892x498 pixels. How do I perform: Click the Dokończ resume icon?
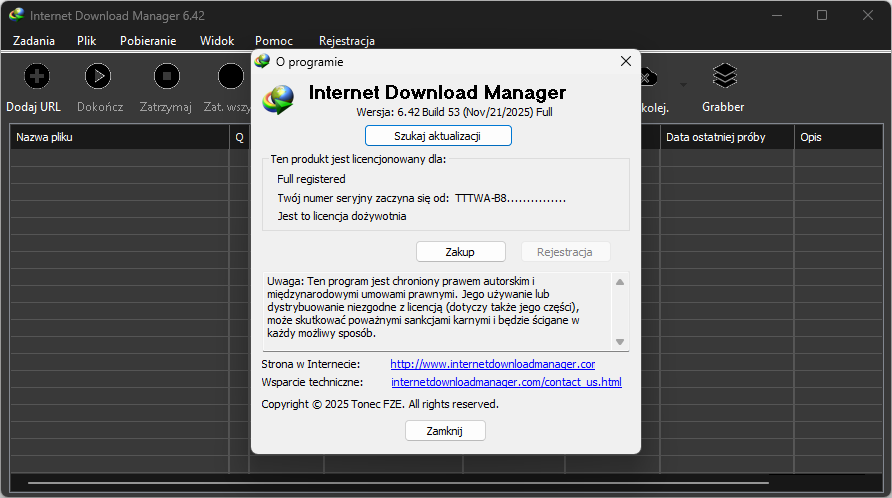click(x=98, y=76)
